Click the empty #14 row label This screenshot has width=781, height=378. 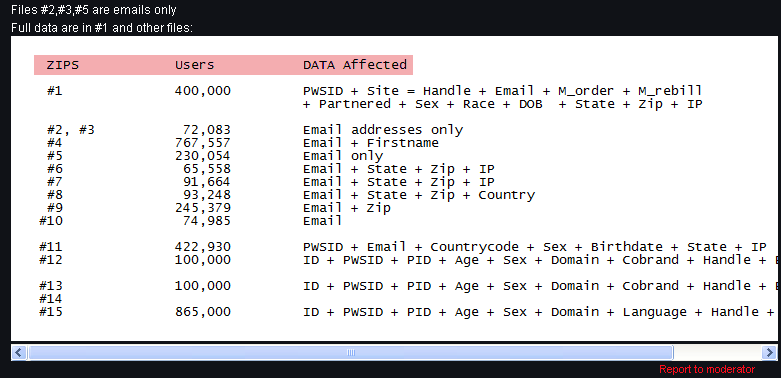pos(51,299)
